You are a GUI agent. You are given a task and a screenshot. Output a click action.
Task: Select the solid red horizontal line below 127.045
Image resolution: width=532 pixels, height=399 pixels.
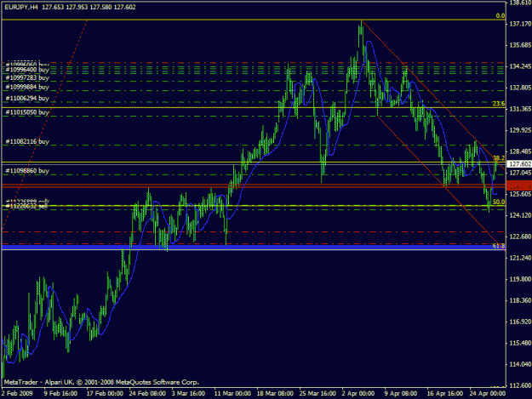[254, 185]
